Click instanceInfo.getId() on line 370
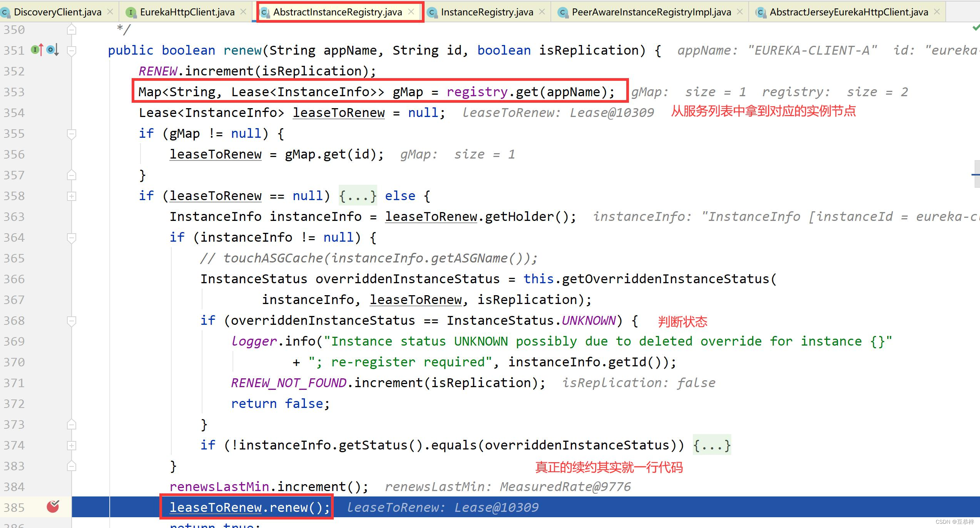 585,362
